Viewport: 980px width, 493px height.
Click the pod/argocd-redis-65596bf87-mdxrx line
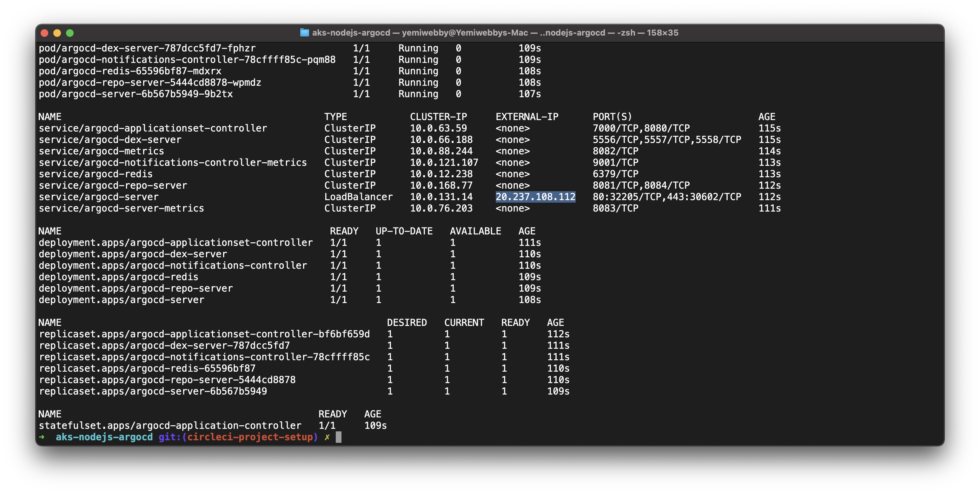click(130, 71)
